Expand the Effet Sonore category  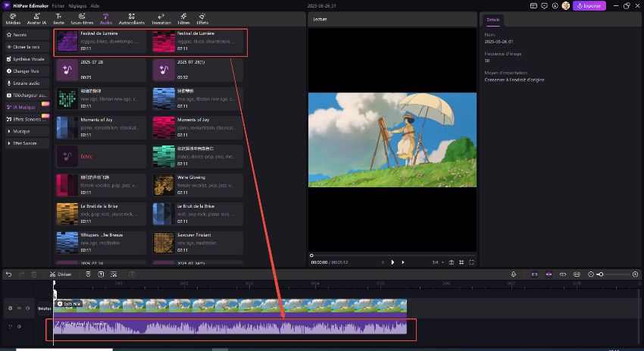click(25, 143)
